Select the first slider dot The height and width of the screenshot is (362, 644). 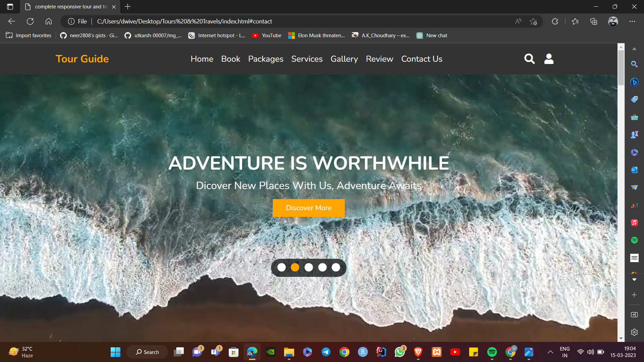pyautogui.click(x=281, y=267)
